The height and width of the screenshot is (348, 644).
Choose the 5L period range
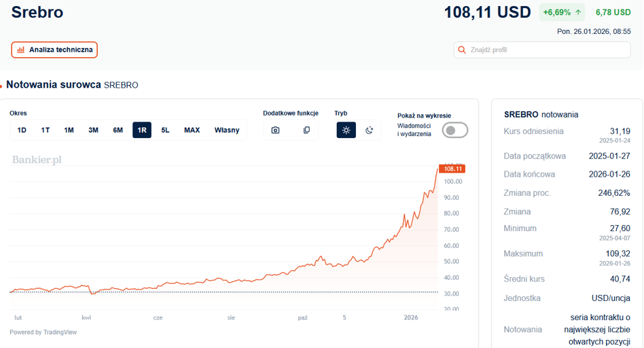[165, 130]
